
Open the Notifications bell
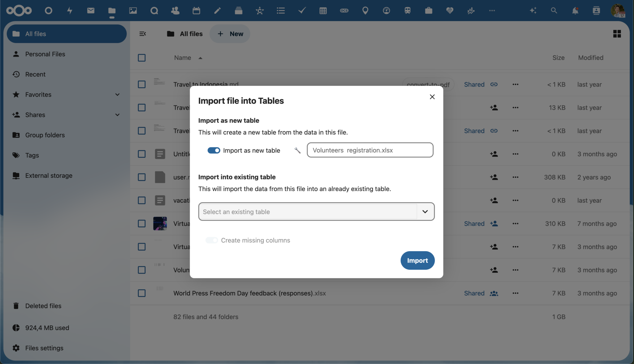pyautogui.click(x=575, y=10)
